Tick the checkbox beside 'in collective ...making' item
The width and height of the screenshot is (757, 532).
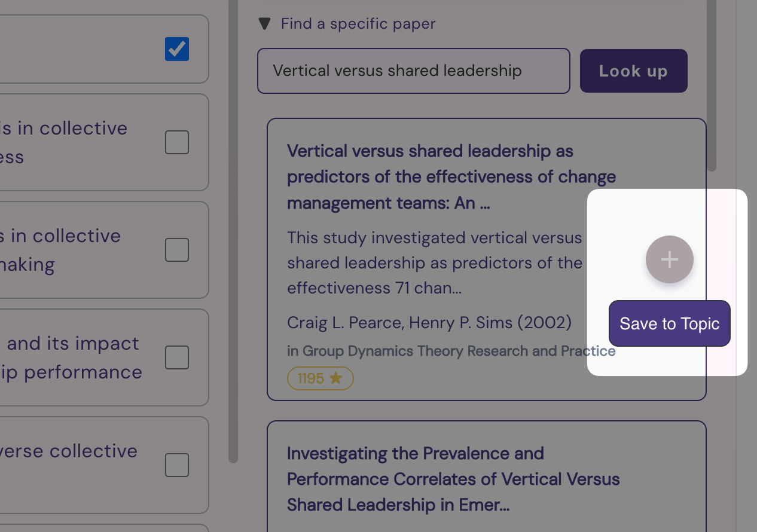click(x=177, y=250)
